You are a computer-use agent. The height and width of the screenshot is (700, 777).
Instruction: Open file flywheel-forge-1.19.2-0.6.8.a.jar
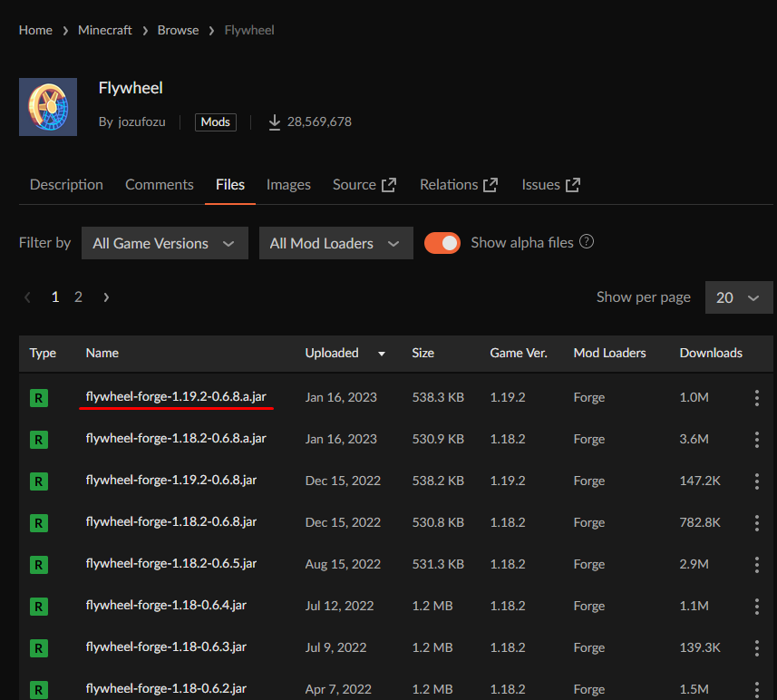[176, 396]
